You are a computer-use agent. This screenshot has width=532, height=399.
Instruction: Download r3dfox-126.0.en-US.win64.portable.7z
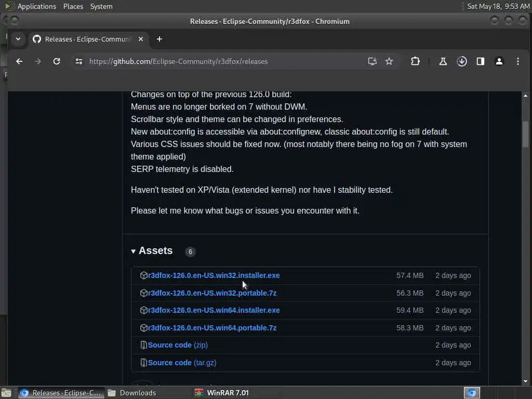tap(212, 328)
